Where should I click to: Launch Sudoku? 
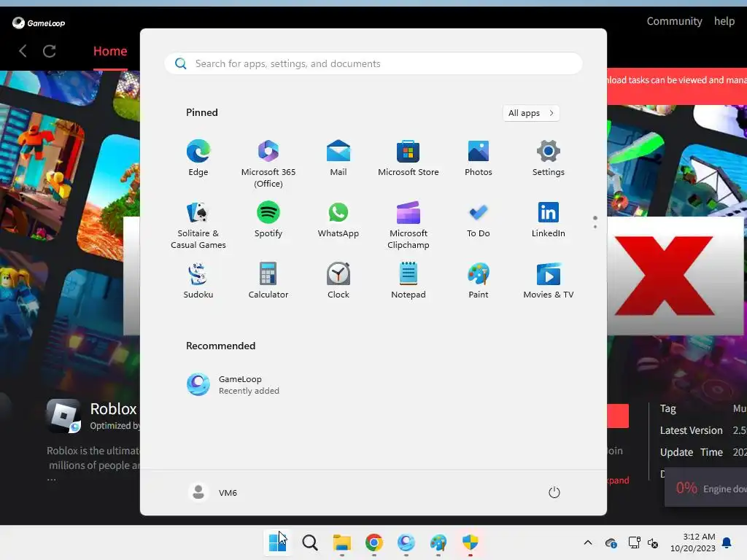click(x=198, y=281)
